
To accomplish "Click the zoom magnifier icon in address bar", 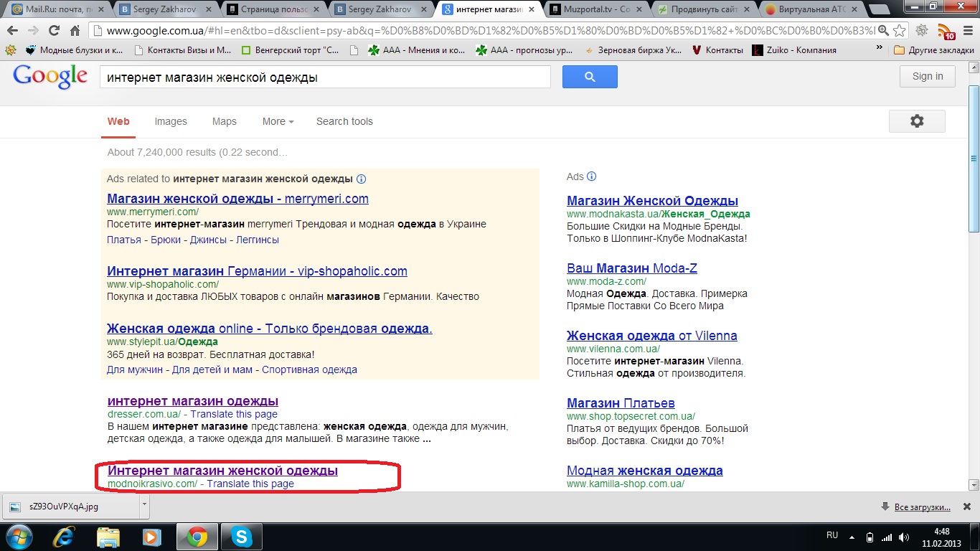I will pyautogui.click(x=883, y=31).
